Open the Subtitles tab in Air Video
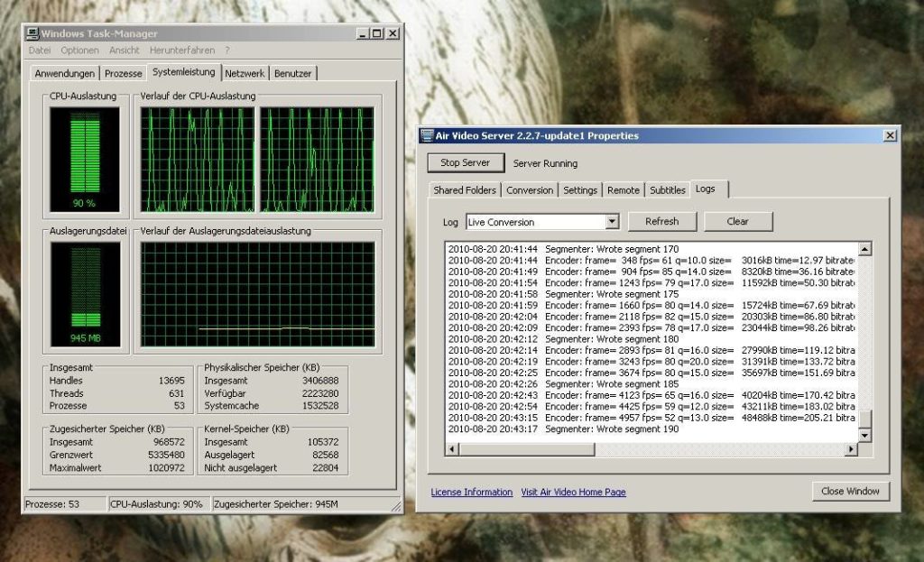 click(x=667, y=190)
